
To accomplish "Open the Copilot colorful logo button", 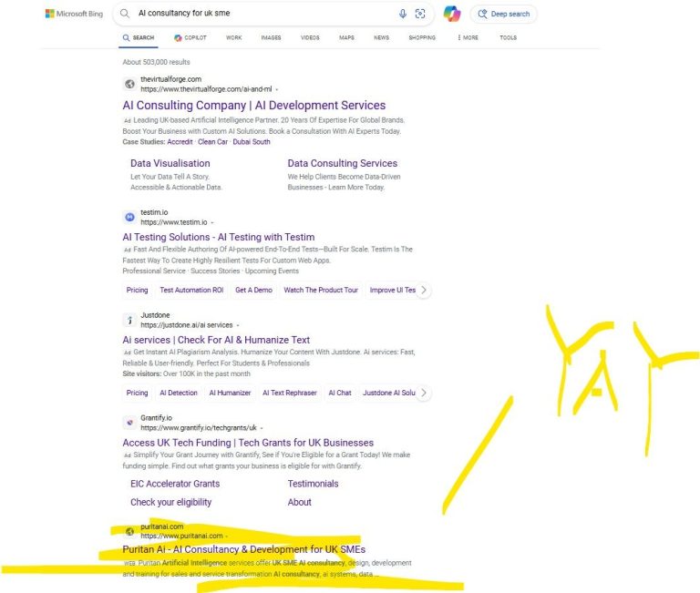I will coord(452,14).
